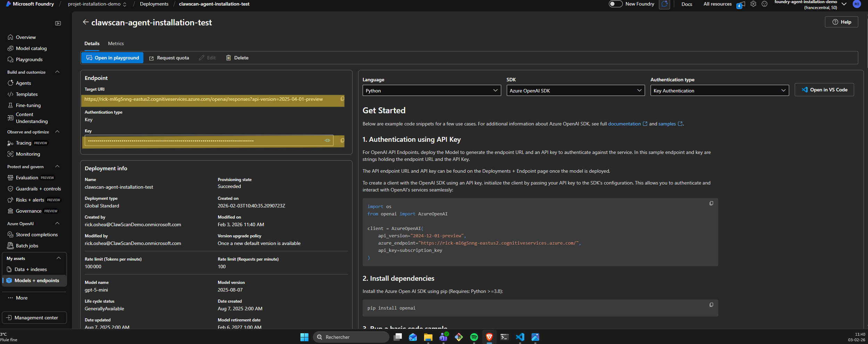Reveal the hidden API key with the eye icon

[327, 140]
